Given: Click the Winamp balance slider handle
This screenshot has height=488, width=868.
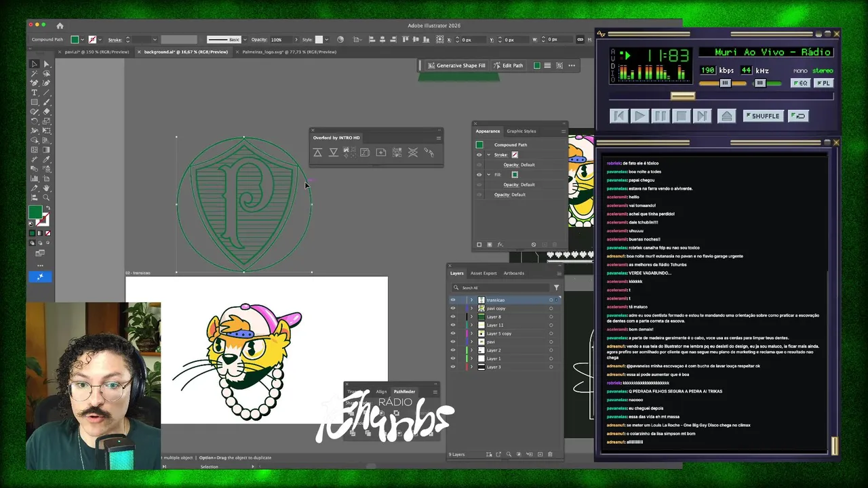Looking at the screenshot, I should point(760,83).
